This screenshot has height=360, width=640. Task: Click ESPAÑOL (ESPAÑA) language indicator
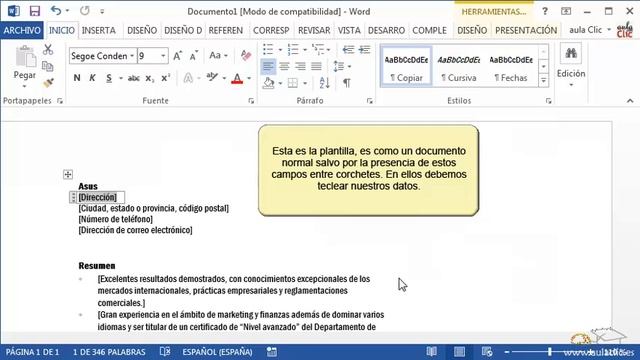click(217, 352)
